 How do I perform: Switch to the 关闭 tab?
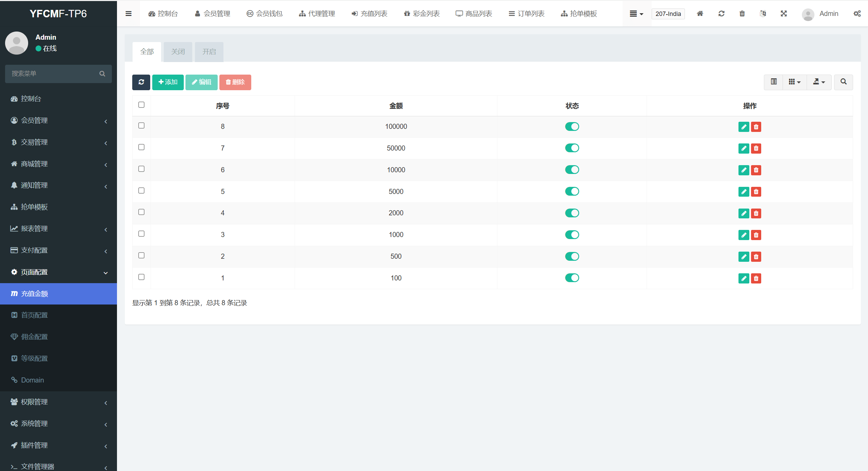point(178,52)
